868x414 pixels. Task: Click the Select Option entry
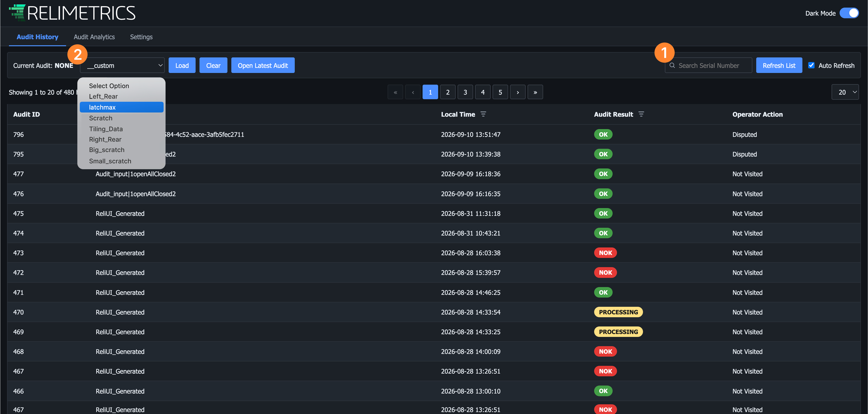click(122, 86)
